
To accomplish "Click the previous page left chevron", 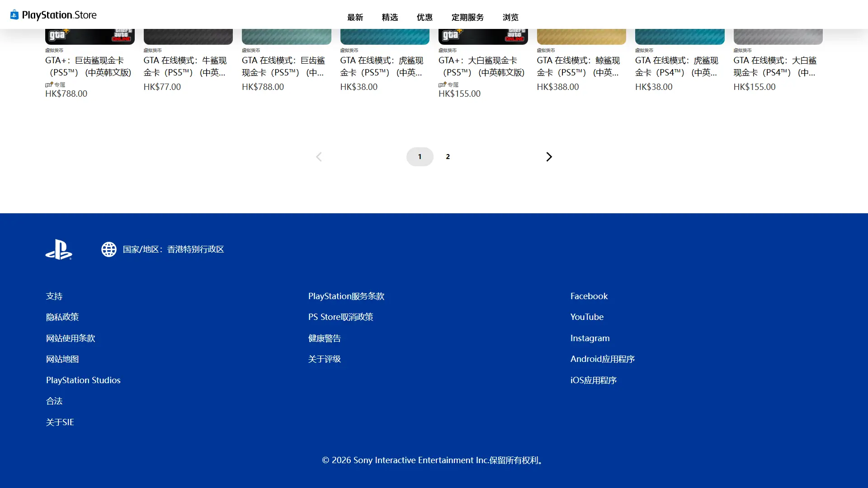I will coord(319,157).
